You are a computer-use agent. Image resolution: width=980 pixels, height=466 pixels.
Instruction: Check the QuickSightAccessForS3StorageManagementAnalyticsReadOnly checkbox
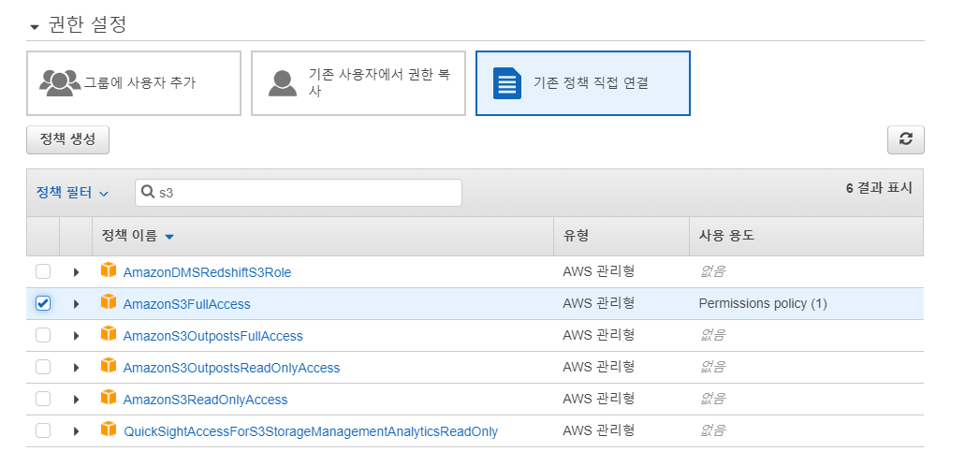(42, 431)
